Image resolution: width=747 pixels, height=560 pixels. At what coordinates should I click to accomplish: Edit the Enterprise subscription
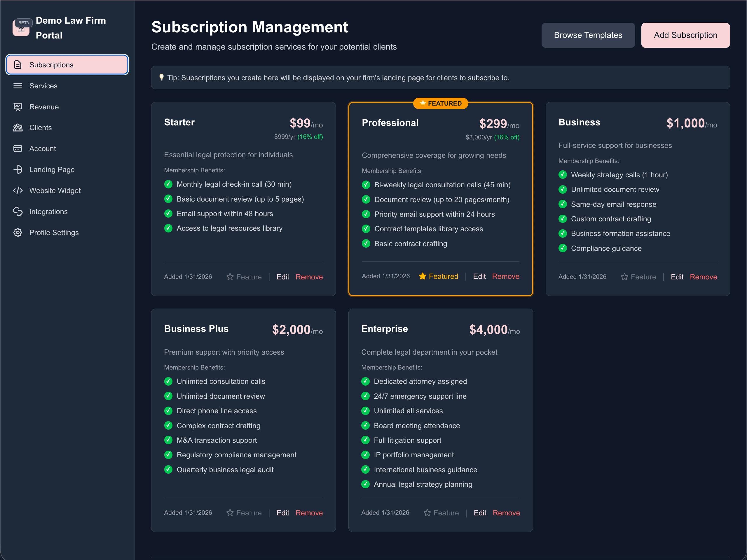pyautogui.click(x=480, y=513)
